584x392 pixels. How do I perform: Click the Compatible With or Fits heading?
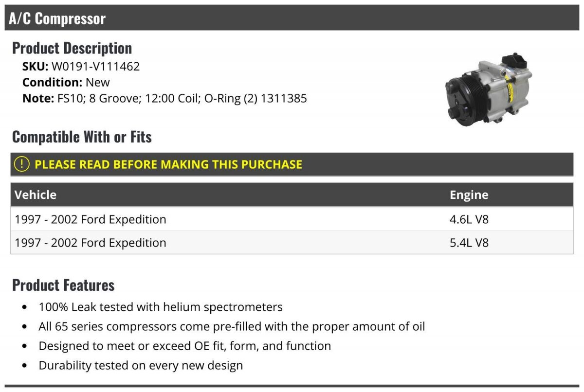point(82,137)
